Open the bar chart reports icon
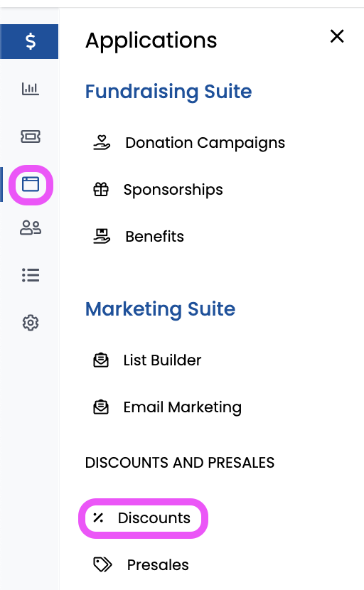This screenshot has width=364, height=590. coord(31,89)
